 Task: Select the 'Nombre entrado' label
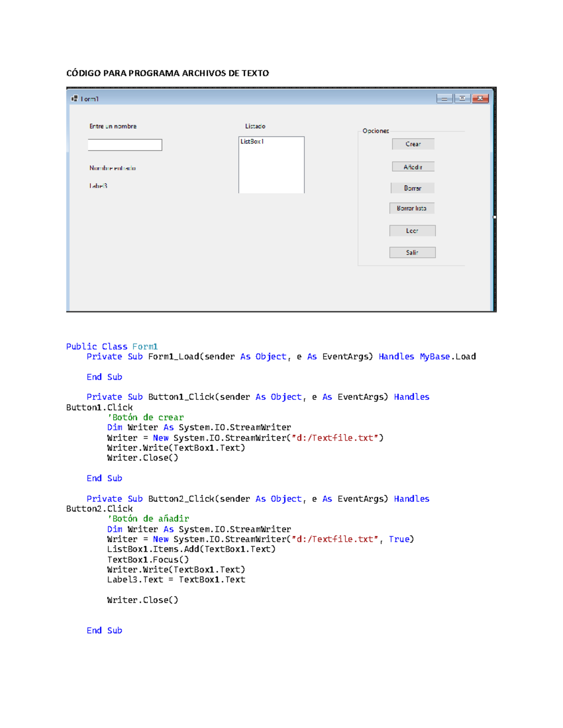click(x=113, y=168)
